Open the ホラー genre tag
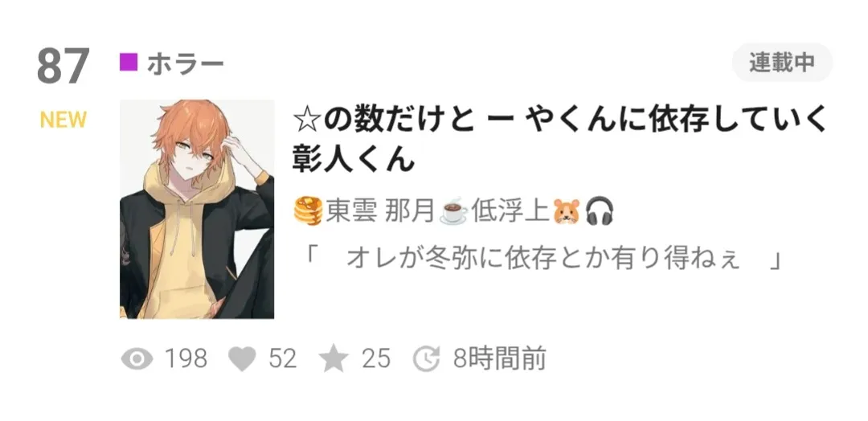Screen dimensions: 868x421 (186, 63)
